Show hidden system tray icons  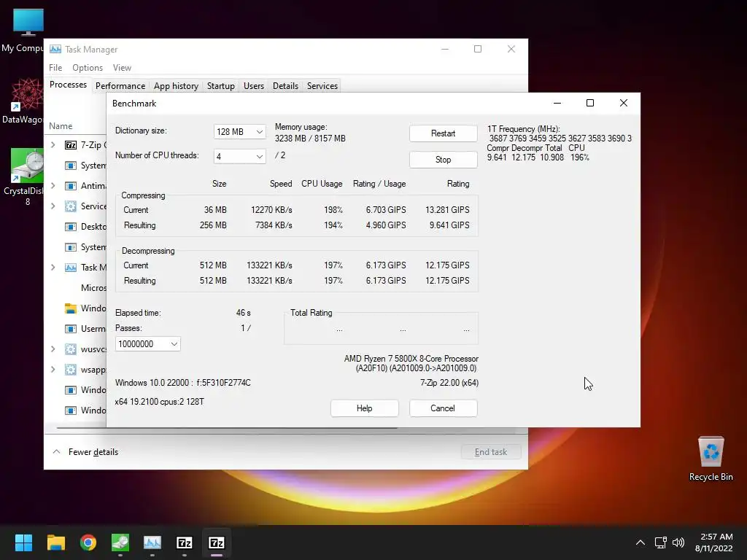pos(640,542)
